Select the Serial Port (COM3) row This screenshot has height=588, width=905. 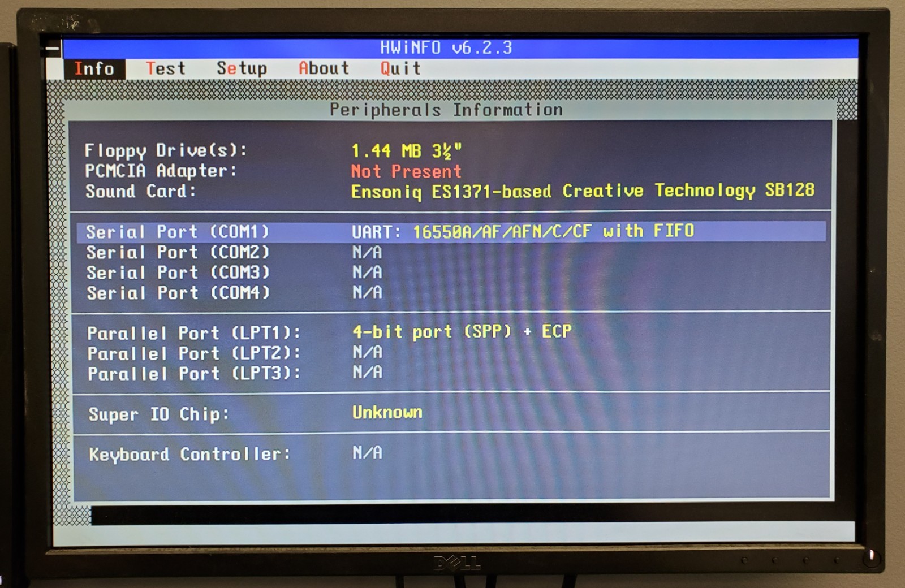pos(451,273)
